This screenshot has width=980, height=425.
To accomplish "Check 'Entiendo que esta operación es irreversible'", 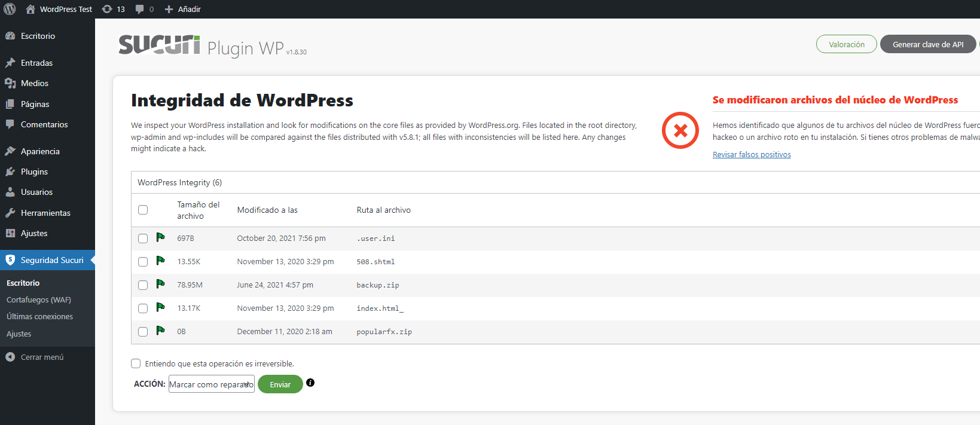I will point(136,363).
